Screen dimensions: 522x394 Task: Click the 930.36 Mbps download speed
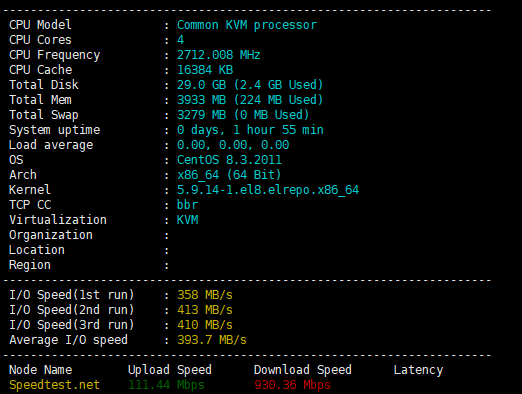pyautogui.click(x=292, y=385)
